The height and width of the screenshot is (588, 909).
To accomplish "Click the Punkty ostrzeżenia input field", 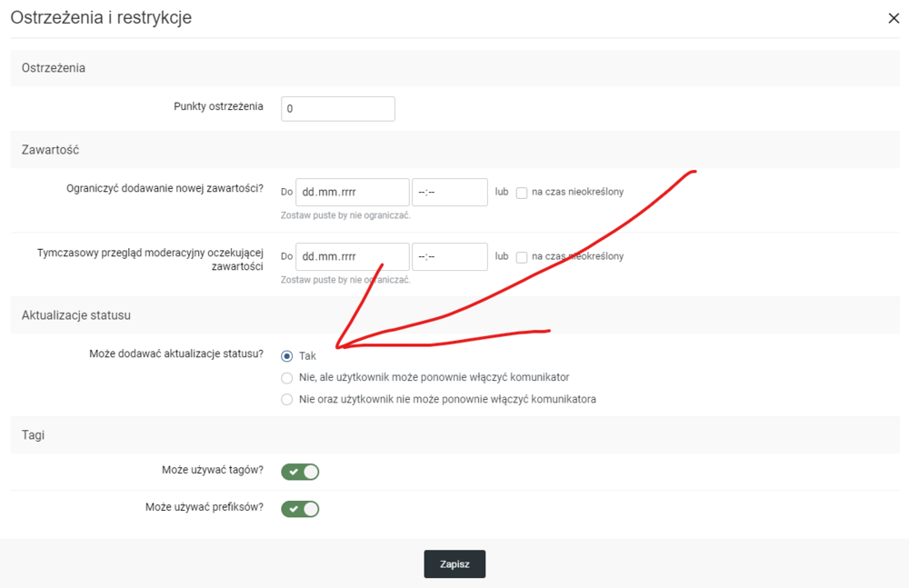I will click(337, 108).
